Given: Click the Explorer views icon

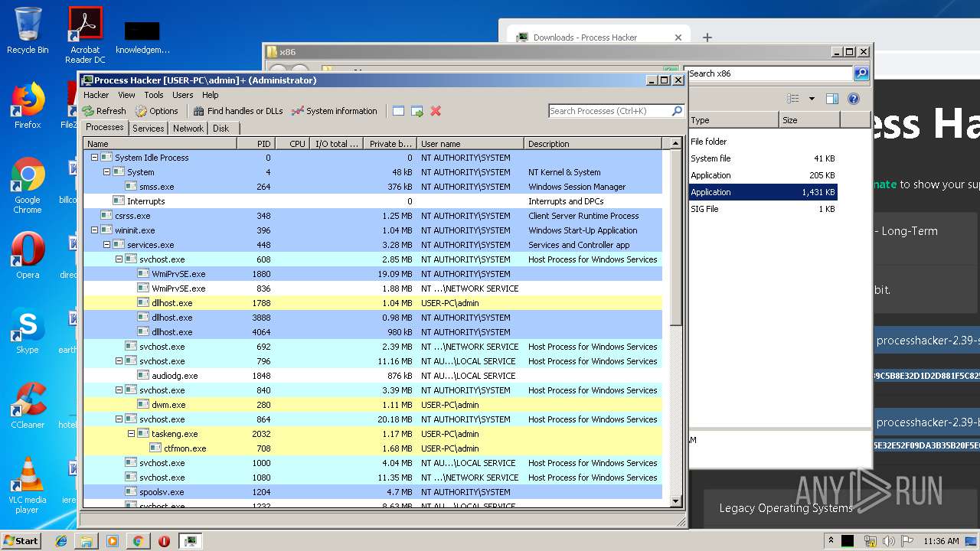Looking at the screenshot, I should pos(793,99).
